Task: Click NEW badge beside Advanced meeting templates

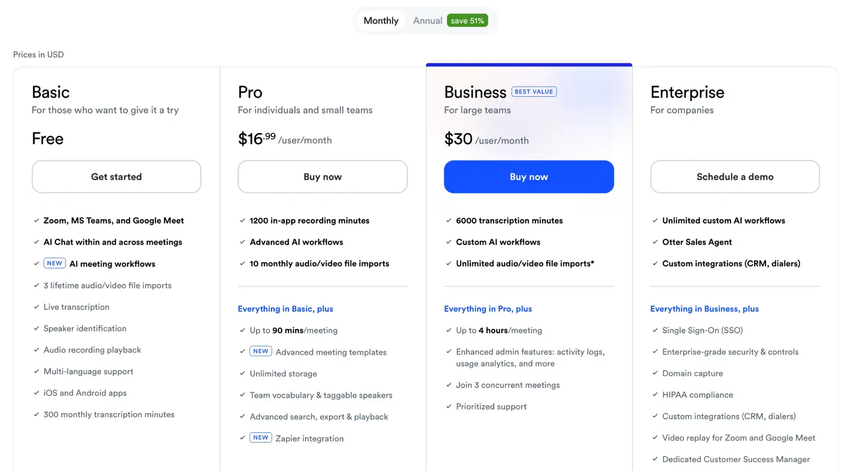Action: click(x=260, y=351)
